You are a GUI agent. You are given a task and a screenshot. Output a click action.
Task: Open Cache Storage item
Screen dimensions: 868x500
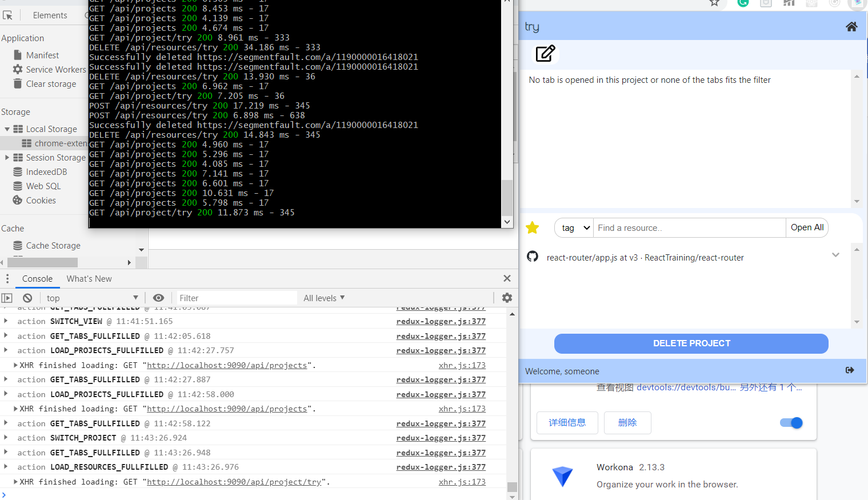(x=47, y=246)
